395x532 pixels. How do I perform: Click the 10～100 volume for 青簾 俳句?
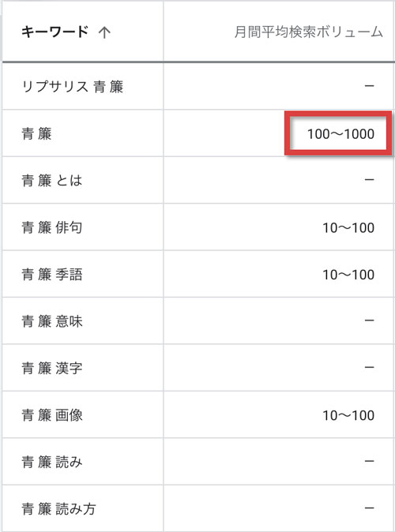[x=348, y=227]
